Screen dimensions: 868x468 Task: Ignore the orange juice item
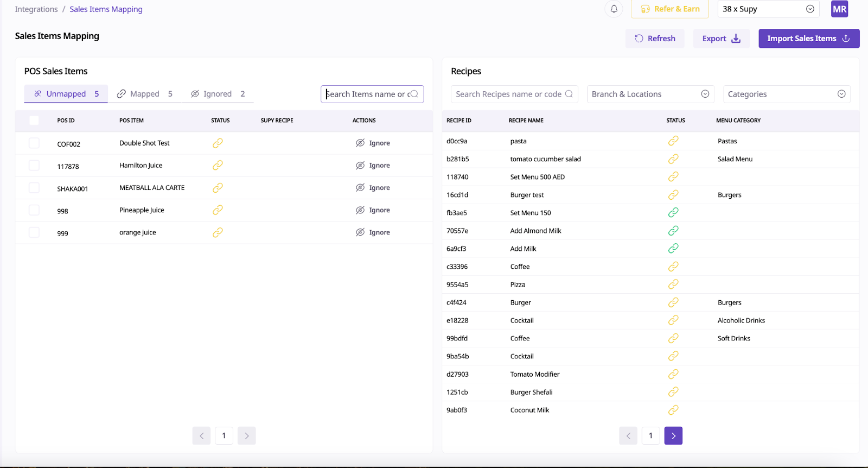373,232
